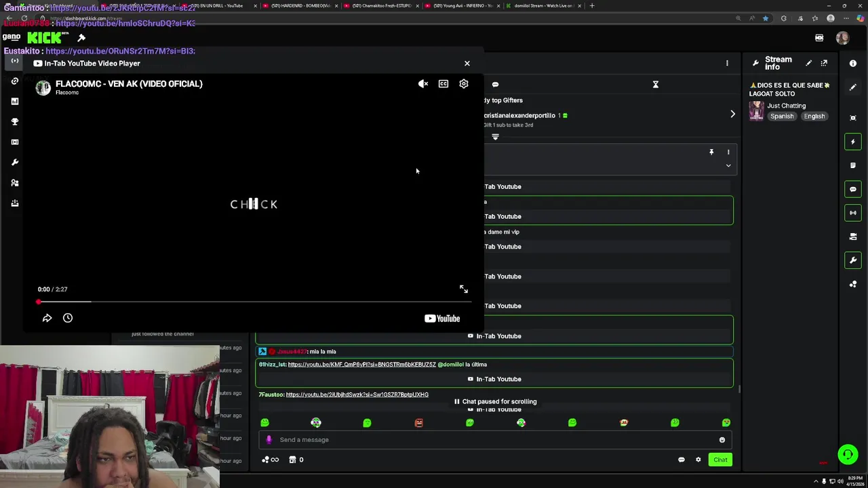
Task: Open the stream sidebar icon at top left
Action: pyautogui.click(x=15, y=61)
